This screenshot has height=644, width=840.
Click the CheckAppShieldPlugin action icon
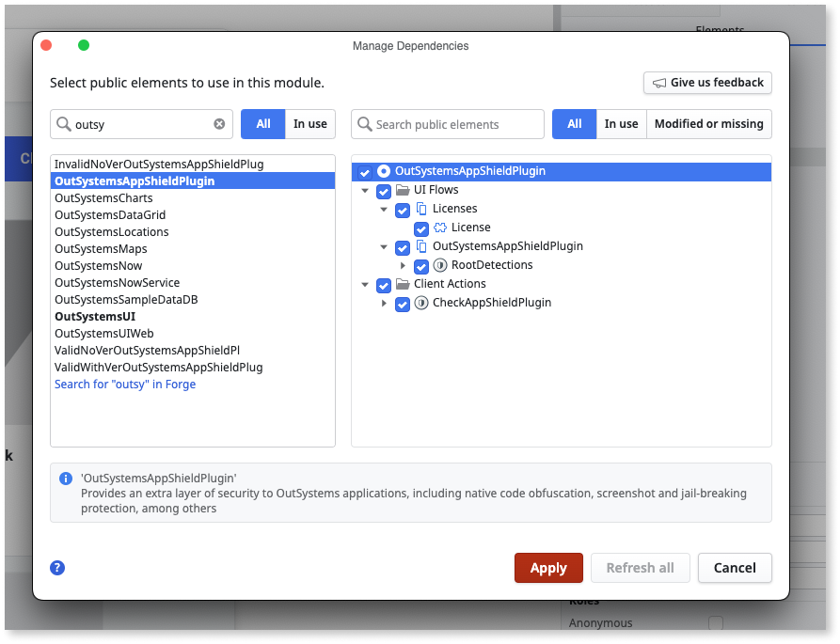[x=420, y=304]
